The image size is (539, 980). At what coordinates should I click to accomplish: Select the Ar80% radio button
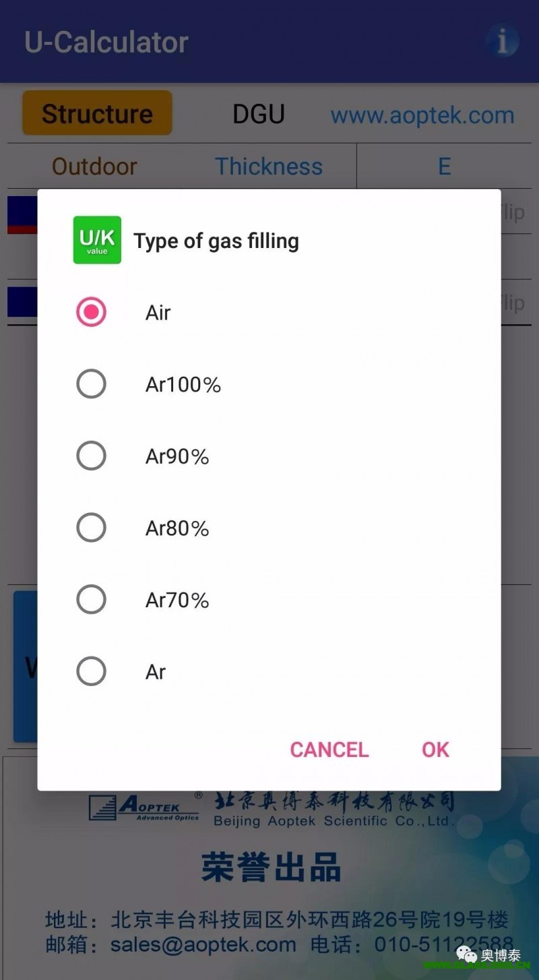[x=92, y=528]
